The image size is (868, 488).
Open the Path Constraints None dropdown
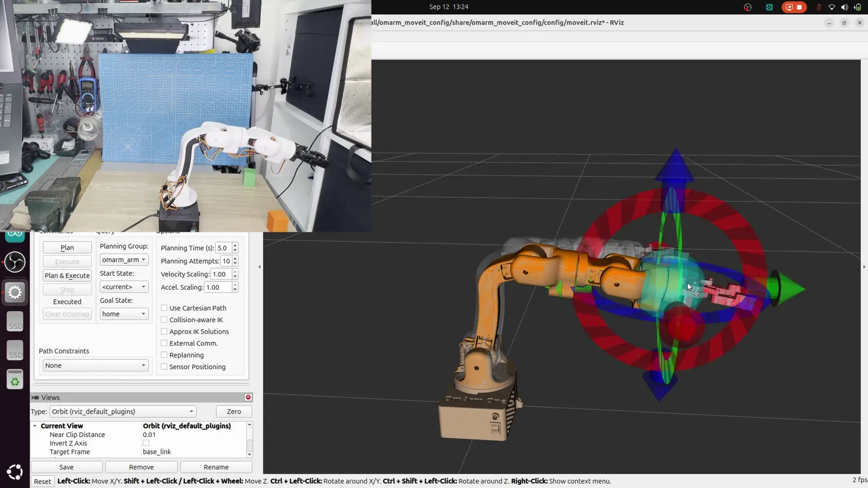[95, 365]
